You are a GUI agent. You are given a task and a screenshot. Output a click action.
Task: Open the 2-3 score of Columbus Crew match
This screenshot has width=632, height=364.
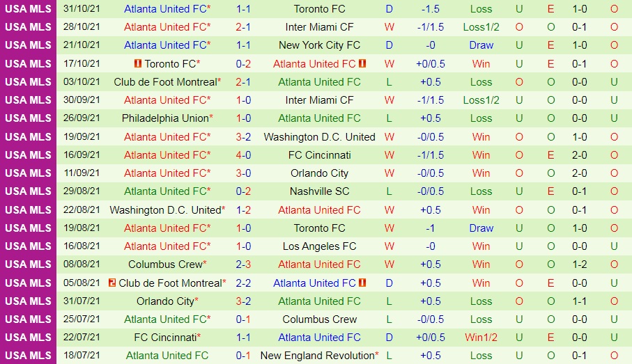coord(243,264)
